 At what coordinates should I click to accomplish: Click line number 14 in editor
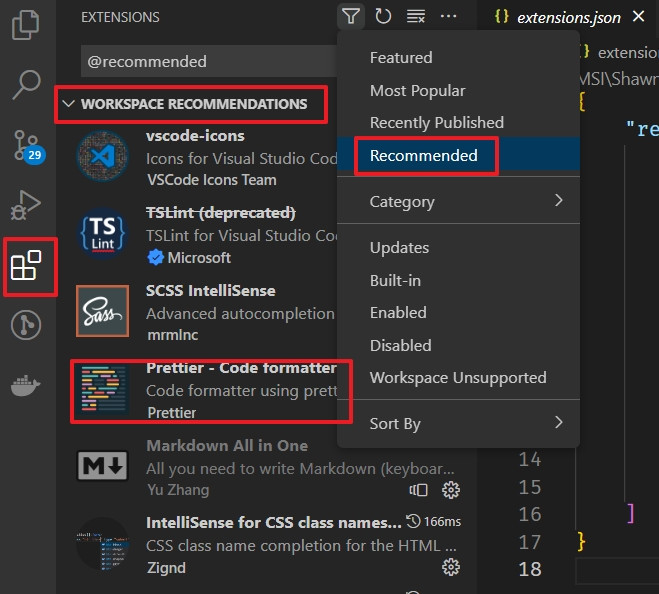coord(530,459)
